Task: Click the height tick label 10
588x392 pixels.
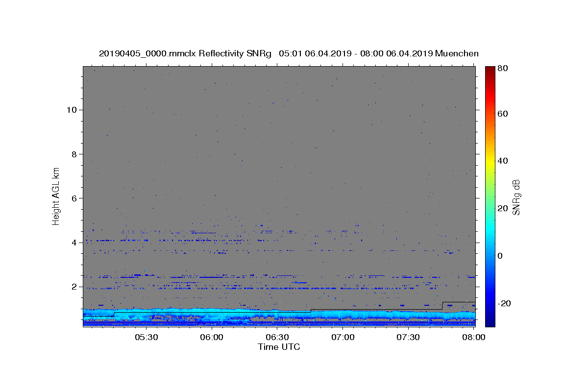Action: click(71, 110)
